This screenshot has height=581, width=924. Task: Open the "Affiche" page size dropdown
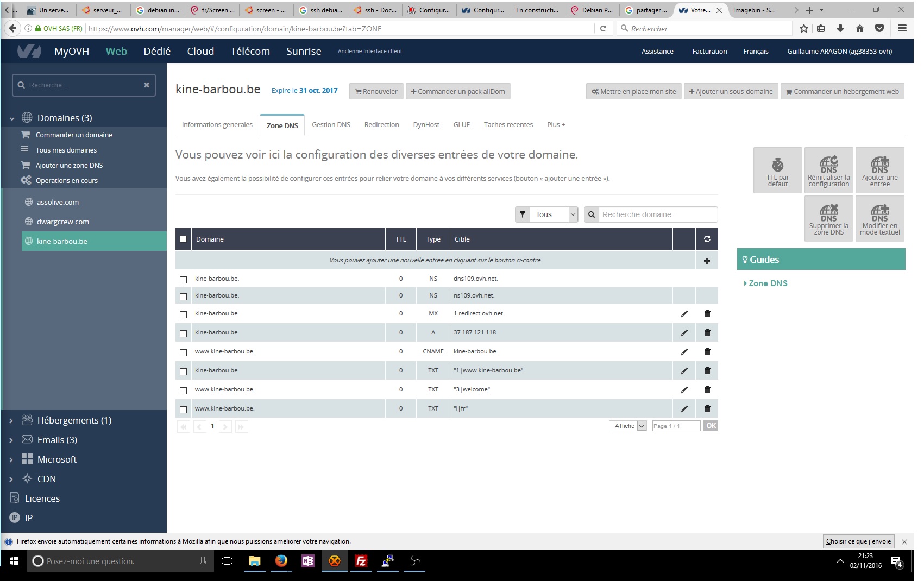(x=627, y=426)
